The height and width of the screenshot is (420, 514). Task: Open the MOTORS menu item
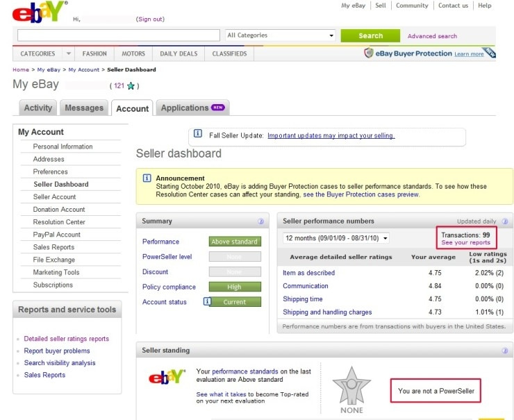(133, 53)
